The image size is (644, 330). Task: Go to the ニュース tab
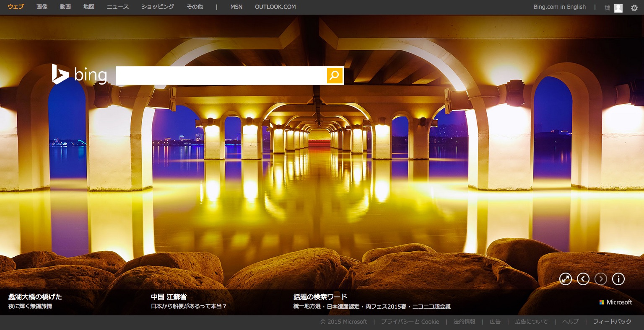(x=118, y=7)
